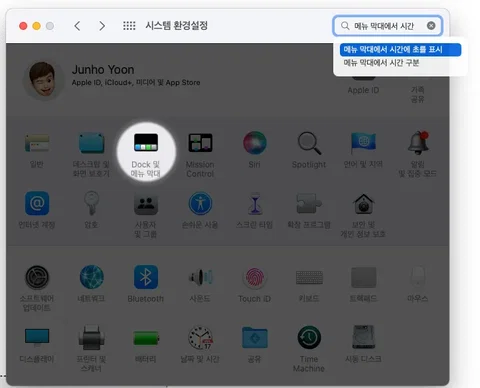Open Mission Control preferences

200,154
